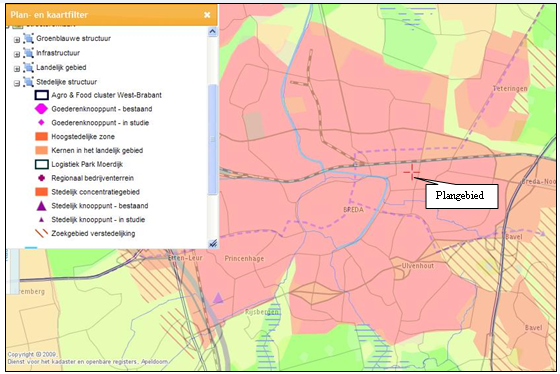
Task: Expand the Groenblauwe structuur node
Action: 17,40
